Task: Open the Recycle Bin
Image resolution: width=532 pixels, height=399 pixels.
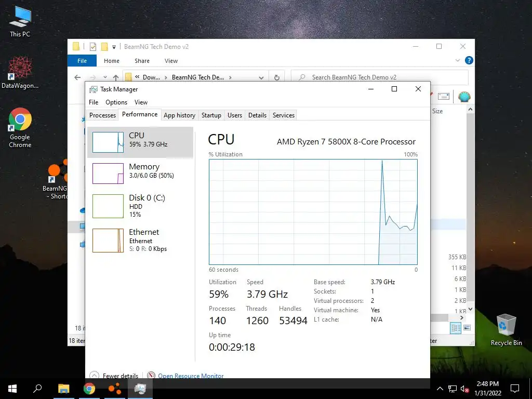Action: (x=506, y=330)
